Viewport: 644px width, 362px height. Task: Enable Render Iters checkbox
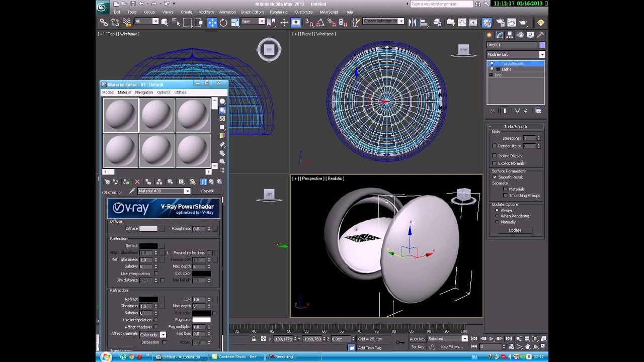pos(494,146)
